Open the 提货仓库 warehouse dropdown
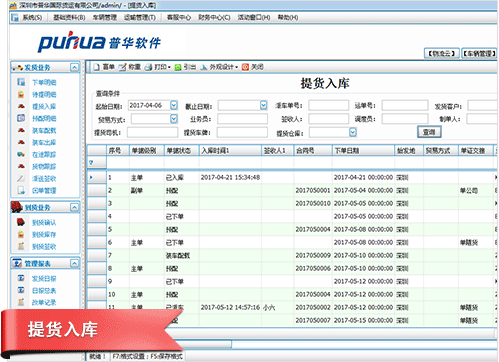Image resolution: width=499 pixels, height=362 pixels. (x=353, y=132)
